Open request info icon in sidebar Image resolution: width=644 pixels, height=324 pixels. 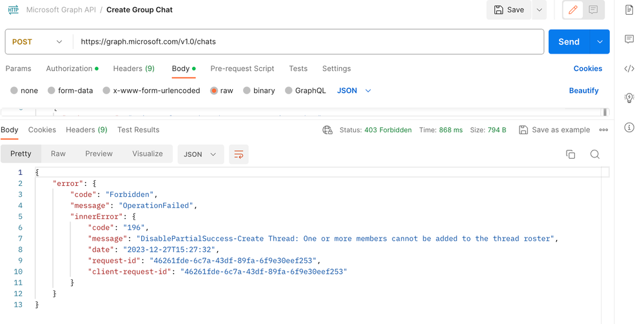tap(629, 127)
